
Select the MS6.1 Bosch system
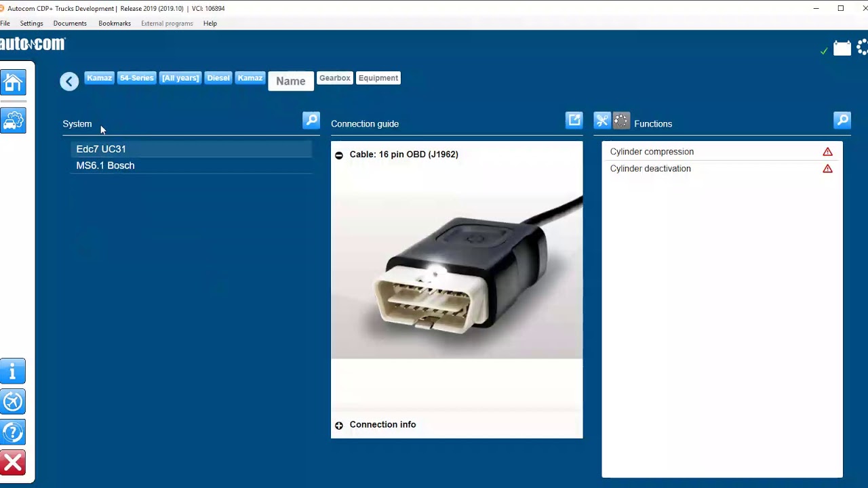point(191,165)
